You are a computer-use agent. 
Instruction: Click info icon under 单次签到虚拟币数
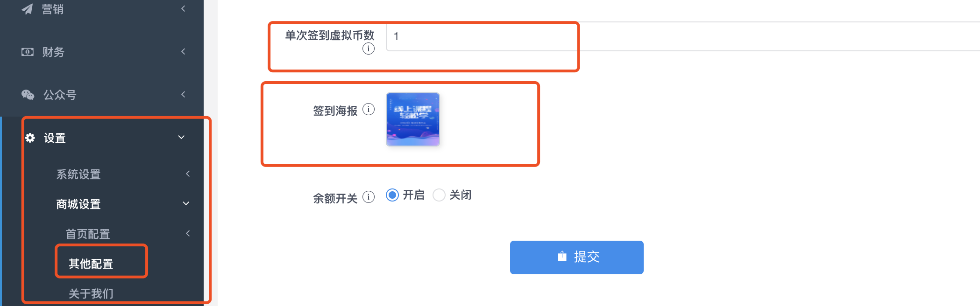[x=369, y=49]
